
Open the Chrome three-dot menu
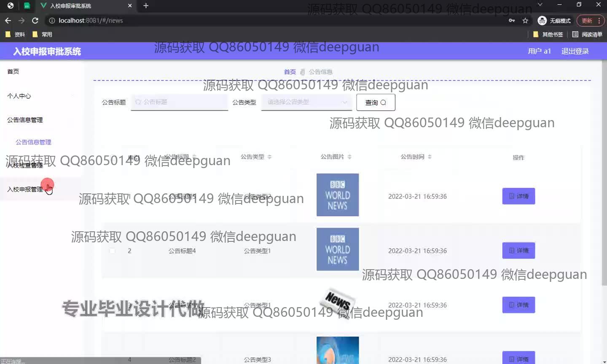(599, 20)
